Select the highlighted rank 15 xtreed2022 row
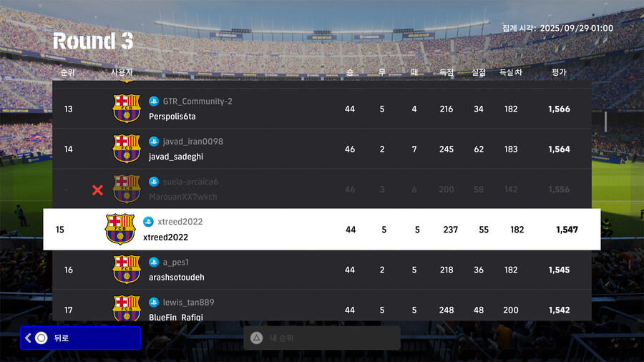The width and height of the screenshot is (644, 362). [321, 230]
